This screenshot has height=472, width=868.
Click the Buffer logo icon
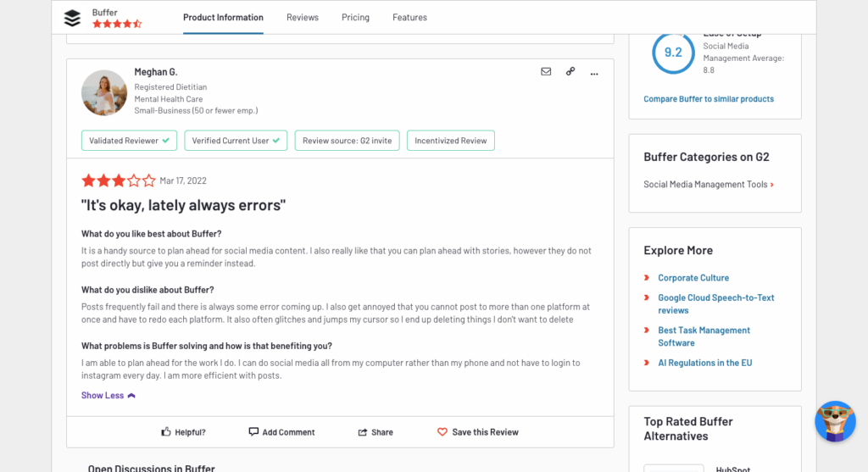73,18
